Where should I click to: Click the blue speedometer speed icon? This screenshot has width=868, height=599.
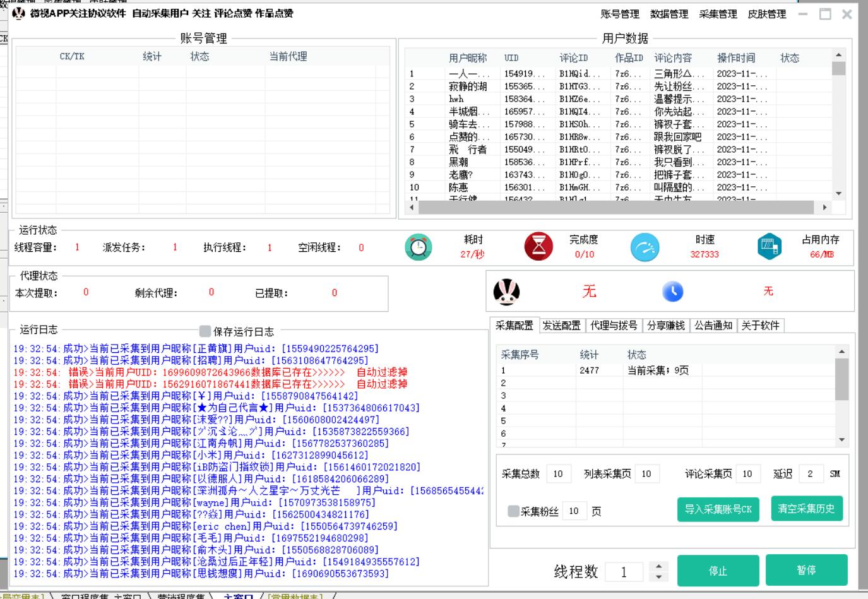(645, 247)
